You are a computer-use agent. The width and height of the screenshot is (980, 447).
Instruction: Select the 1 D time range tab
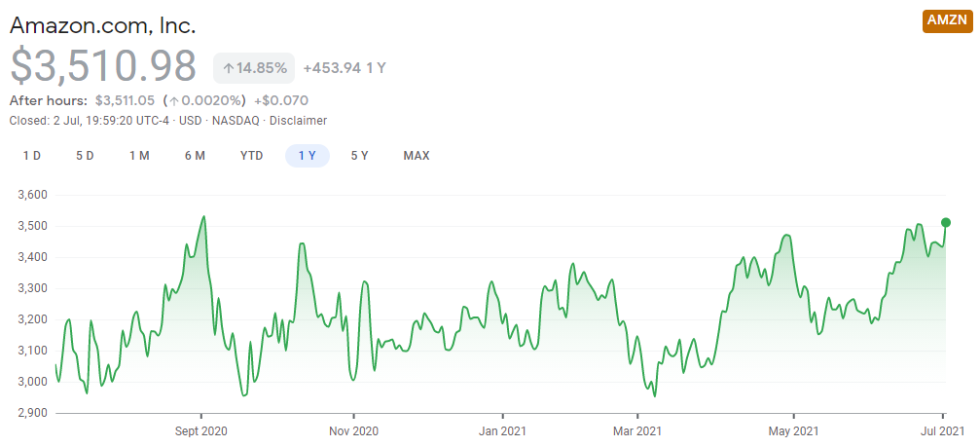(32, 156)
